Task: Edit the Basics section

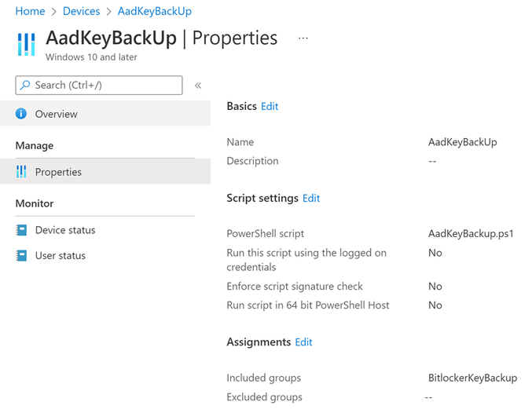Action: click(270, 106)
